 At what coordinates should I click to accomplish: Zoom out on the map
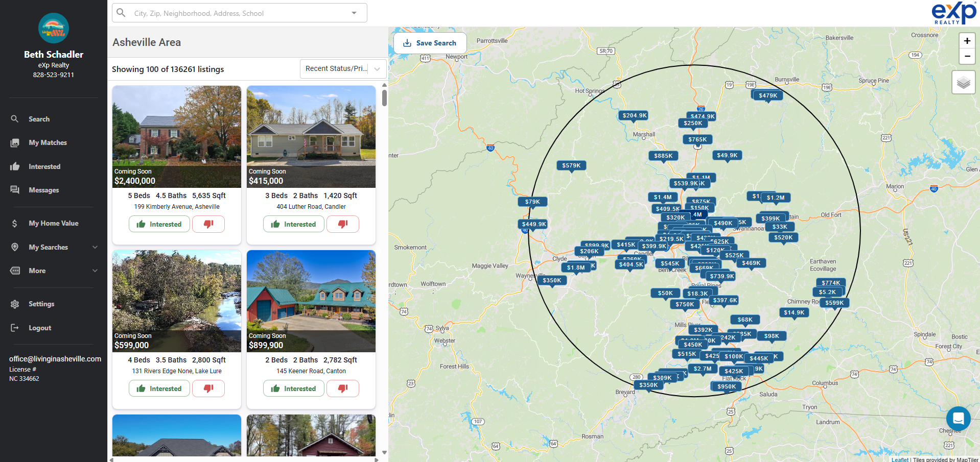tap(967, 56)
